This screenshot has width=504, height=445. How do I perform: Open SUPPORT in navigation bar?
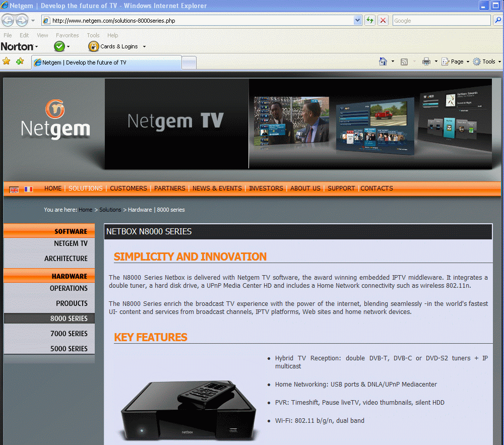tap(341, 188)
